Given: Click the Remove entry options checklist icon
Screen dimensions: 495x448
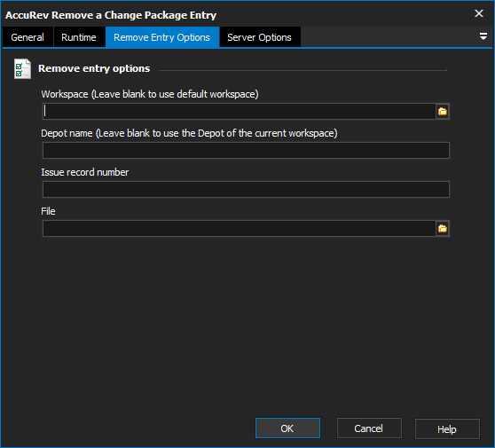Looking at the screenshot, I should click(x=22, y=68).
